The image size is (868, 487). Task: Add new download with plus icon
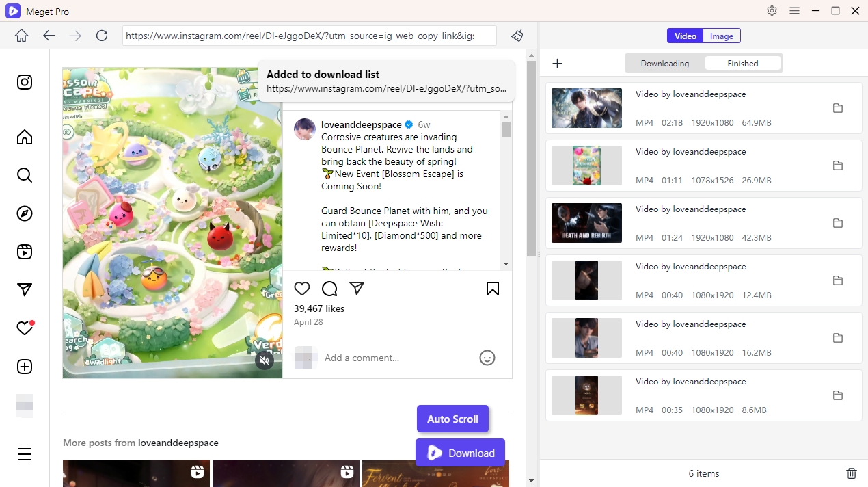[x=557, y=64]
